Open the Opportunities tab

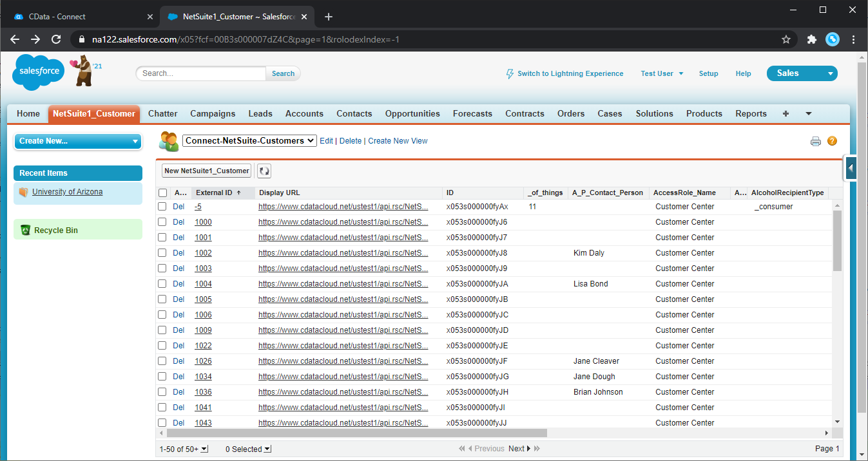pos(412,113)
